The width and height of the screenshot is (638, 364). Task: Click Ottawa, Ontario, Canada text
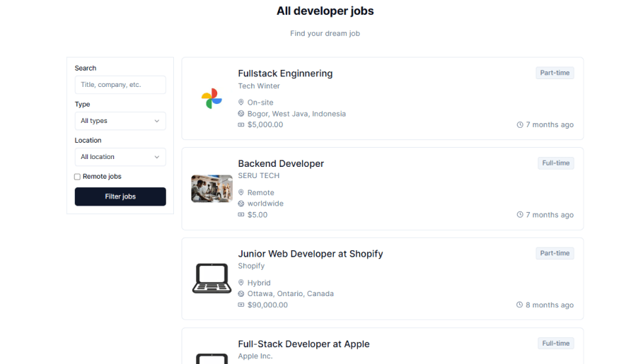(291, 293)
